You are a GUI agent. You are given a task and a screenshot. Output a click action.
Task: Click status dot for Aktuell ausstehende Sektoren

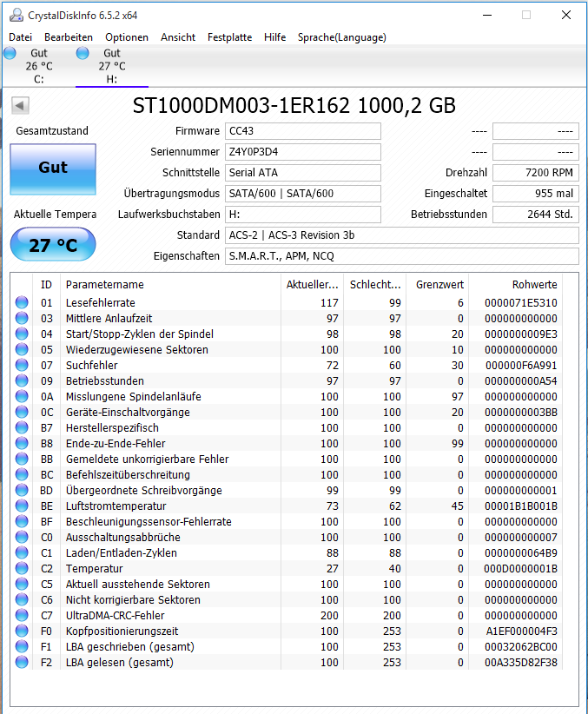point(22,584)
